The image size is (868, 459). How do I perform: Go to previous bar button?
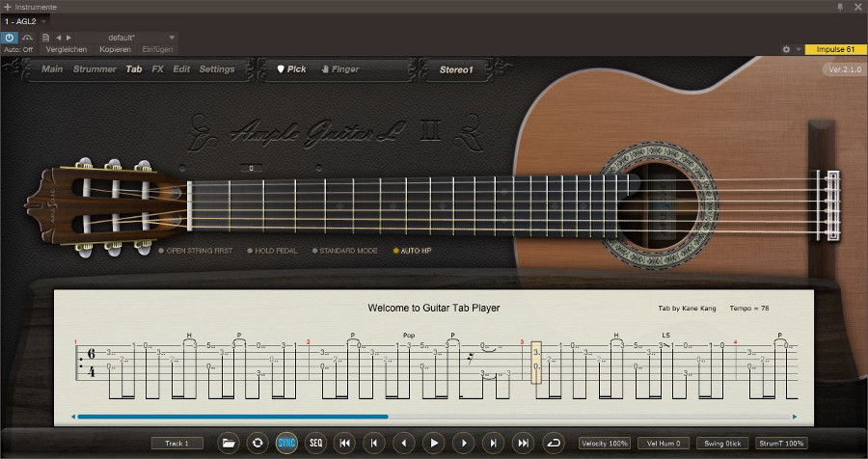click(374, 443)
